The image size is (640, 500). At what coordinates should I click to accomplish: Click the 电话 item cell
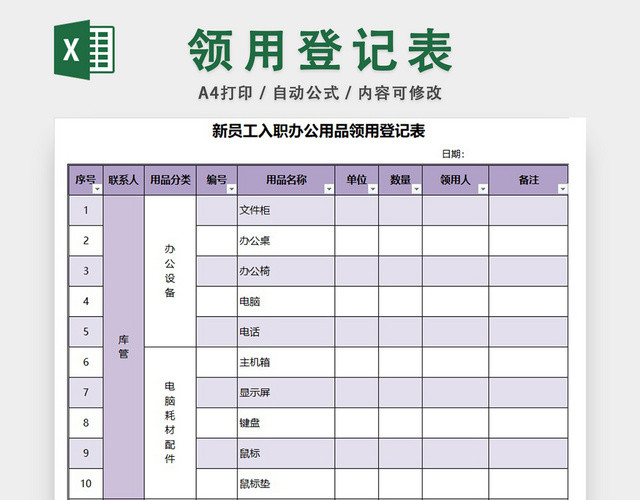(x=286, y=332)
